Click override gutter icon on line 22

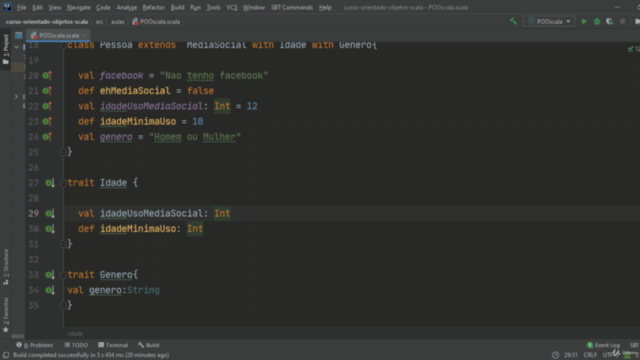point(47,106)
